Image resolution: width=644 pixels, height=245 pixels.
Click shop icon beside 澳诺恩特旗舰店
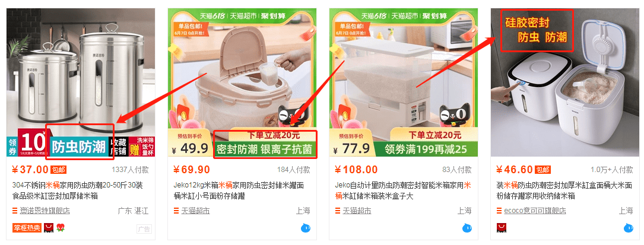click(x=15, y=211)
